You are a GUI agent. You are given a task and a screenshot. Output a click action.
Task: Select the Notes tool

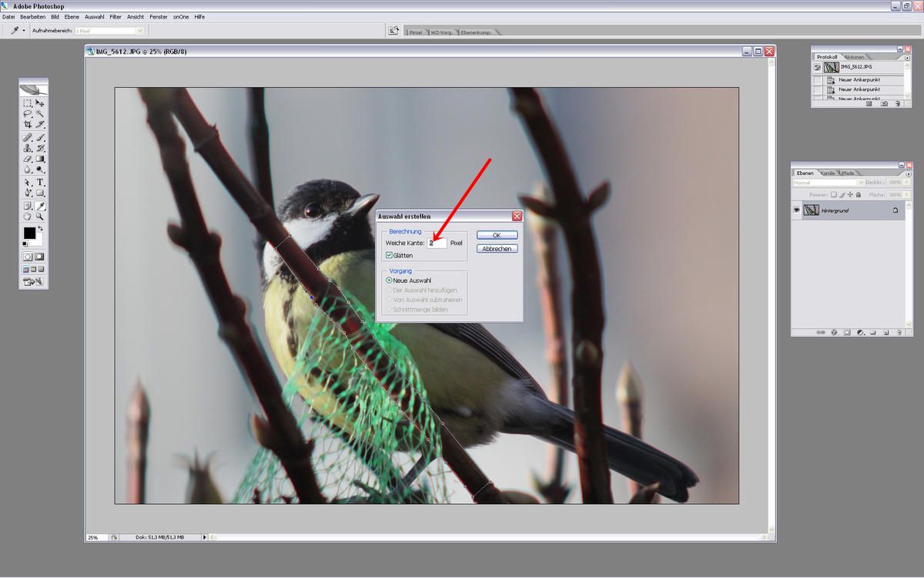tap(27, 206)
